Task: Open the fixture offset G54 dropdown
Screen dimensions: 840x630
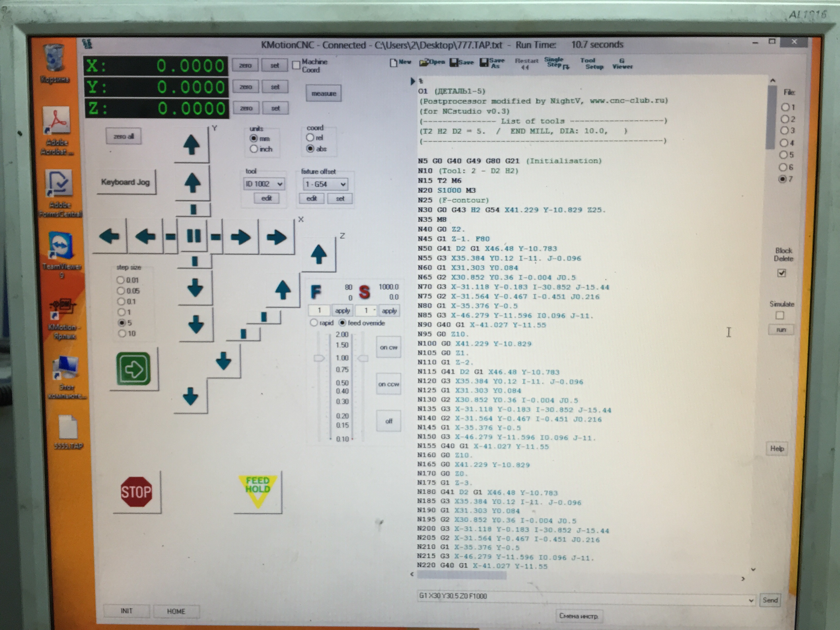Action: (x=343, y=185)
